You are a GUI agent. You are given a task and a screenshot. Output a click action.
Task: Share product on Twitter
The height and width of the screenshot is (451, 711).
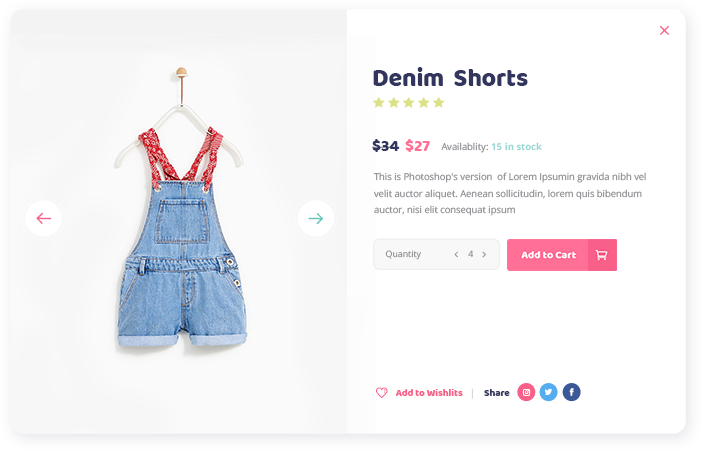point(548,392)
